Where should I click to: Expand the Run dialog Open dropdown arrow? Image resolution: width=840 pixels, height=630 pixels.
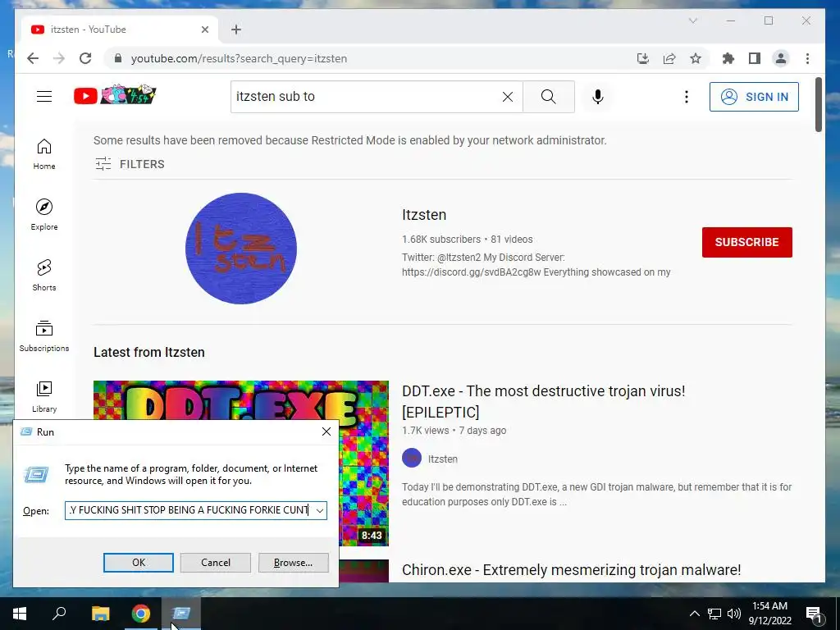point(320,510)
